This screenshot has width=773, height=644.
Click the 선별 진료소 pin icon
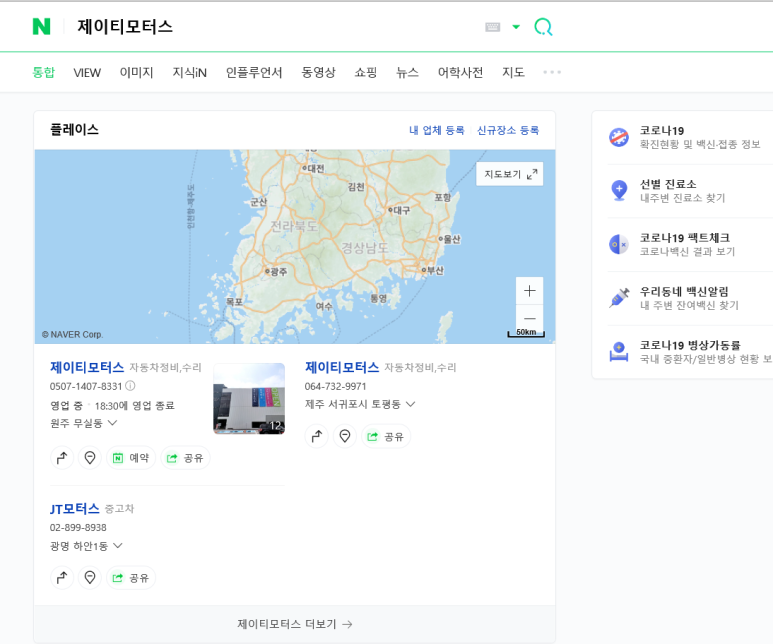point(619,190)
